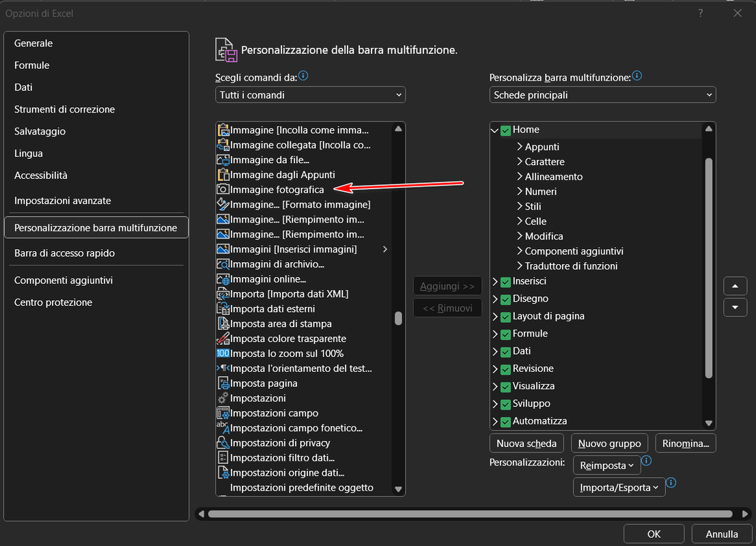This screenshot has height=546, width=756.
Task: Click the camera icon beside Immagine fotografica
Action: [223, 189]
